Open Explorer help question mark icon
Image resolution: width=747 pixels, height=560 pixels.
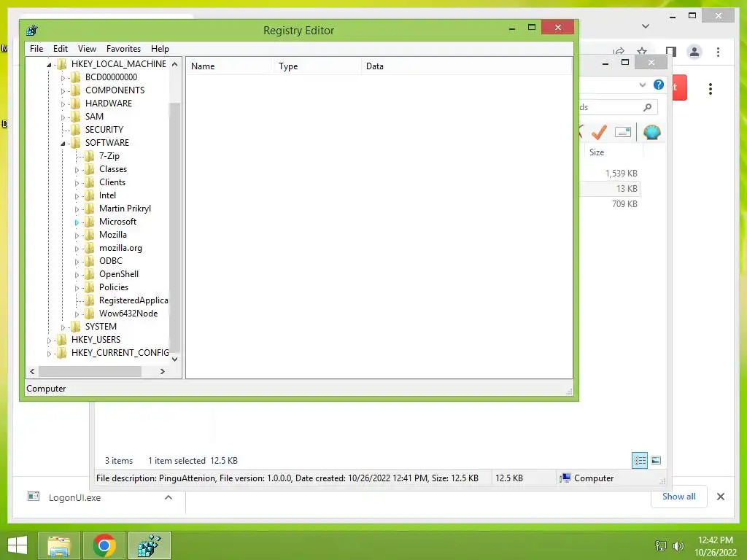tap(659, 85)
